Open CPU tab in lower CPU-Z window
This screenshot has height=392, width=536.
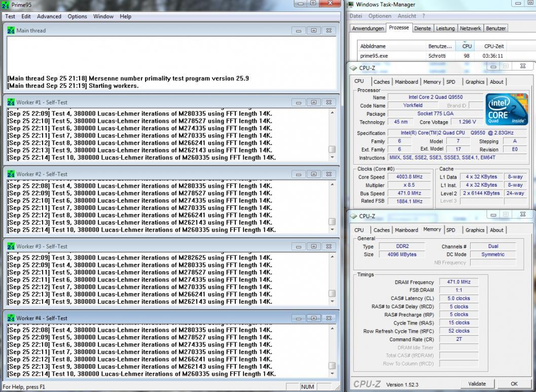(x=359, y=230)
